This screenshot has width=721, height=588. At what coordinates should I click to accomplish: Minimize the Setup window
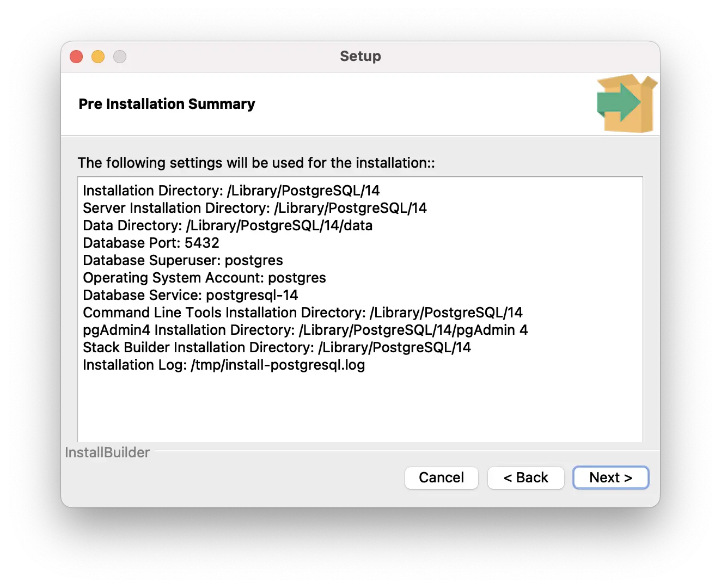coord(98,57)
